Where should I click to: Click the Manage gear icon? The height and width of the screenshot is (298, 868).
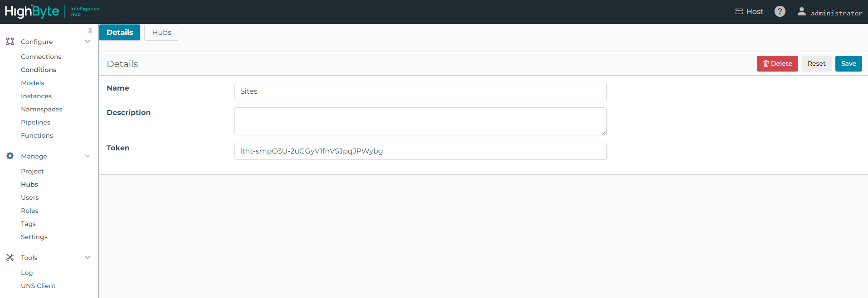pos(10,156)
